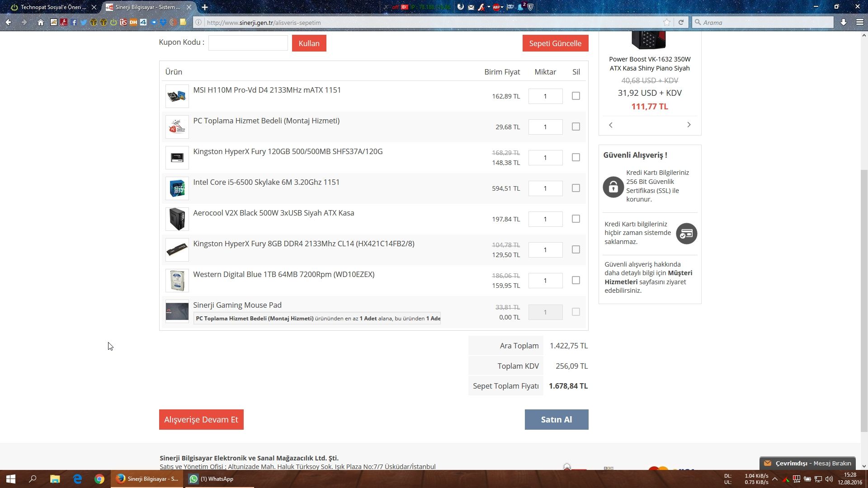Click the Satın Al button
Viewport: 868px width, 488px height.
[556, 419]
